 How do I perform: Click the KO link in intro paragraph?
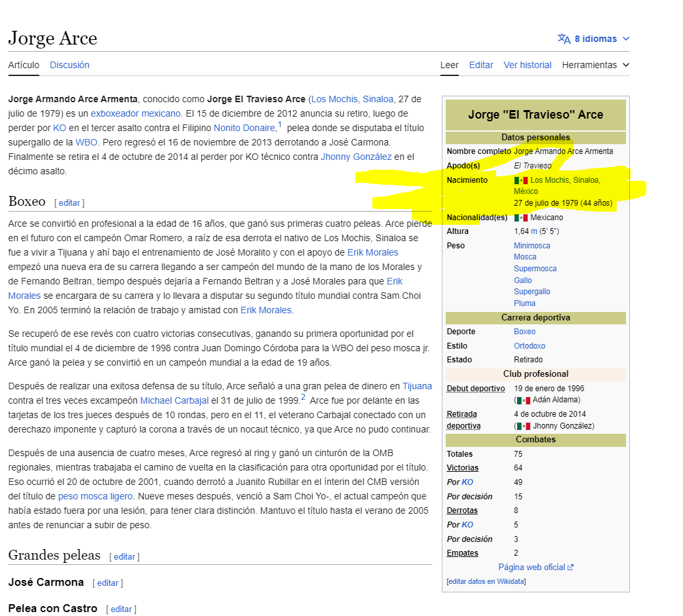point(60,128)
